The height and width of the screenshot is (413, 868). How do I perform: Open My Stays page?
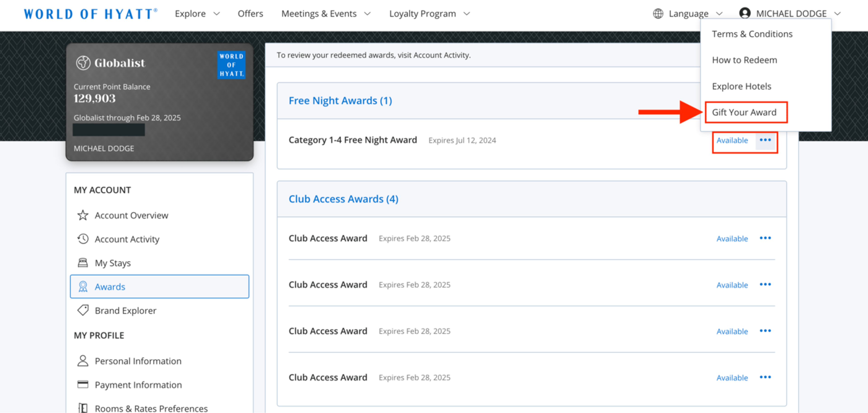(113, 263)
